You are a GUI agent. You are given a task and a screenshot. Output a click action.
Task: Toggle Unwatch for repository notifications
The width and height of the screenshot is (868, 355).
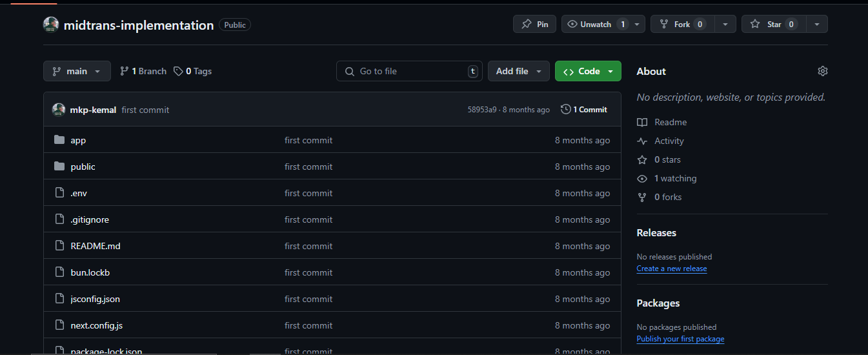596,25
